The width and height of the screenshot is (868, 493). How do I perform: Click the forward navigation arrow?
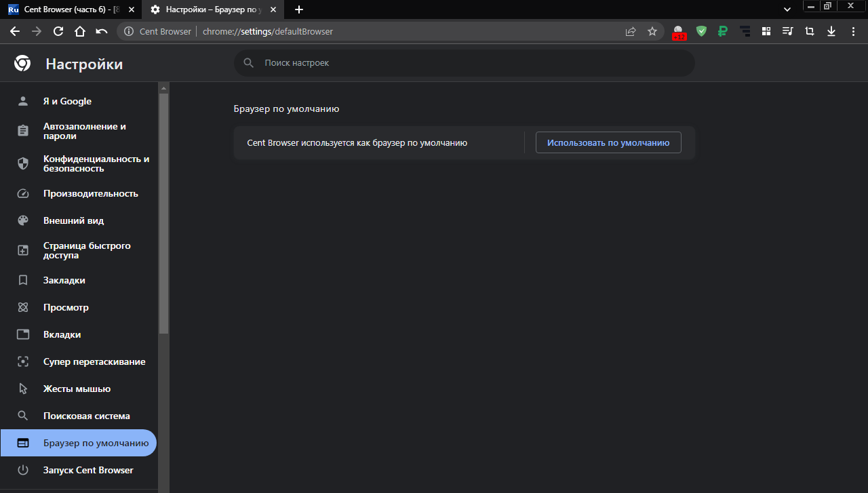(37, 31)
